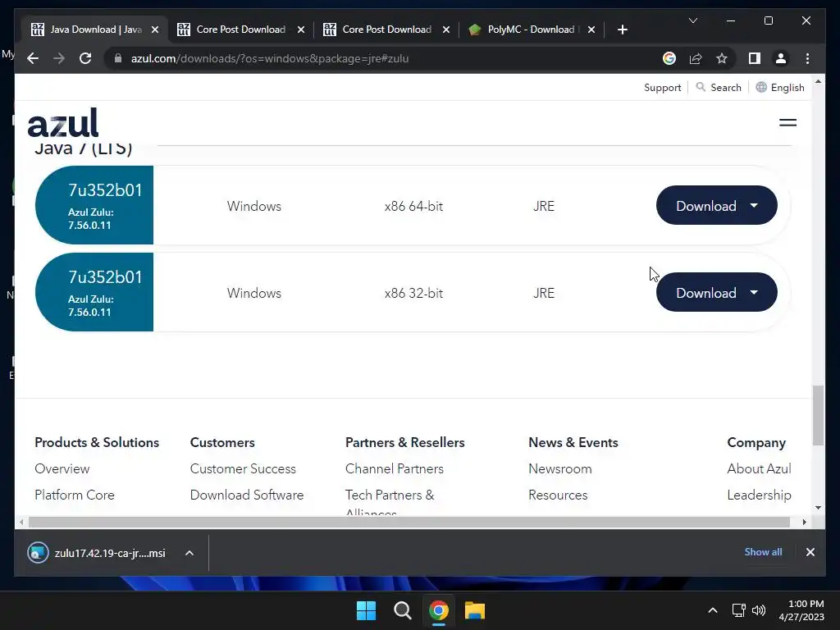View site security lock info
This screenshot has height=630, width=840.
118,58
